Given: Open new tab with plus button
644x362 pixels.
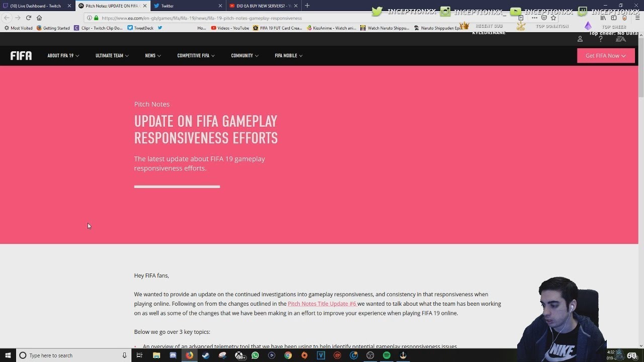Looking at the screenshot, I should coord(307,6).
